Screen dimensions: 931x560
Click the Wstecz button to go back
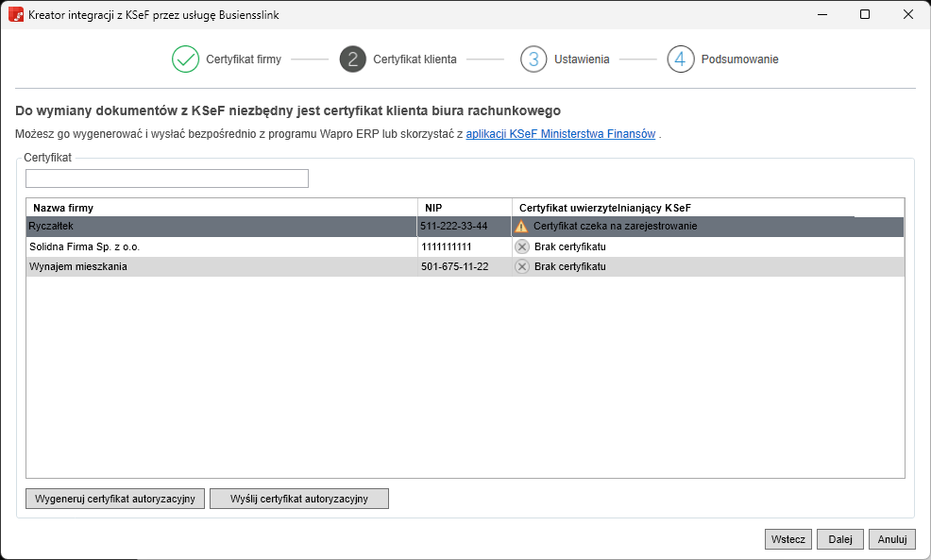(x=787, y=539)
